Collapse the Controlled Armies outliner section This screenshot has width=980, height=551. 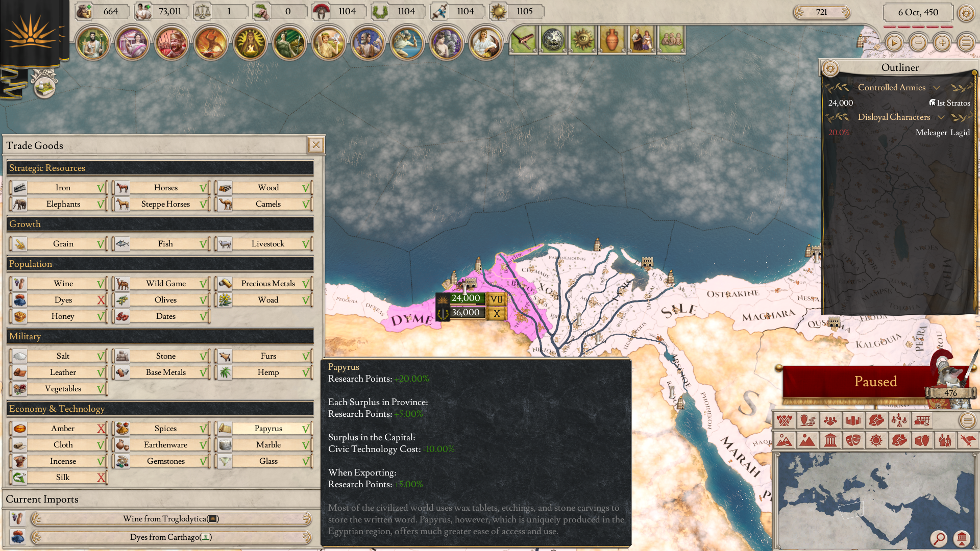[937, 88]
